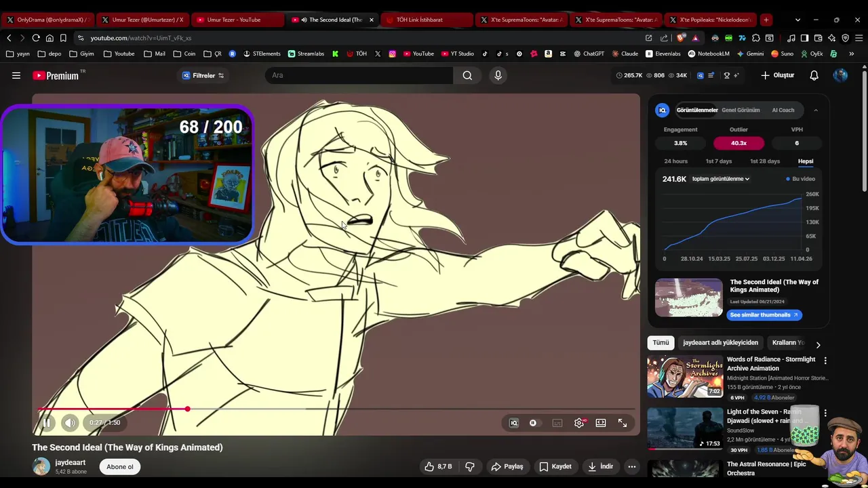Open the ChatGPT bookmark
The image size is (868, 488).
589,54
